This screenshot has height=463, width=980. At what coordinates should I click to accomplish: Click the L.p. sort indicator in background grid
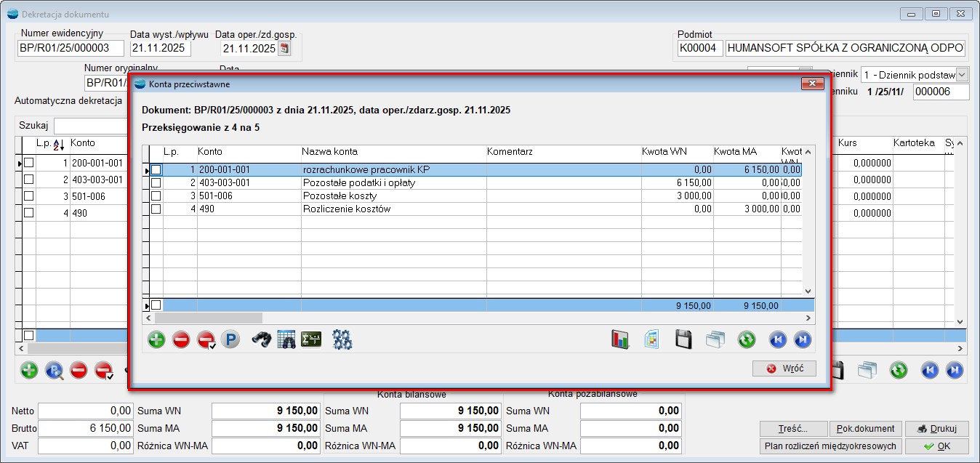(x=60, y=144)
